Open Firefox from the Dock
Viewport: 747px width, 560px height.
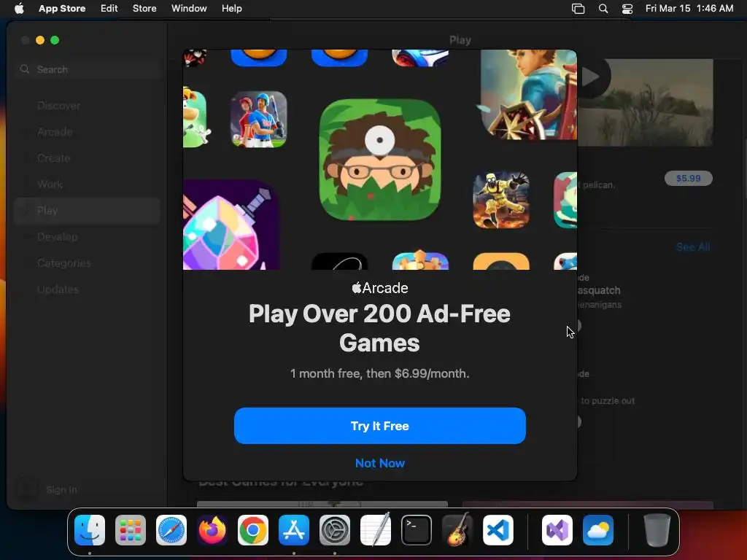point(212,530)
